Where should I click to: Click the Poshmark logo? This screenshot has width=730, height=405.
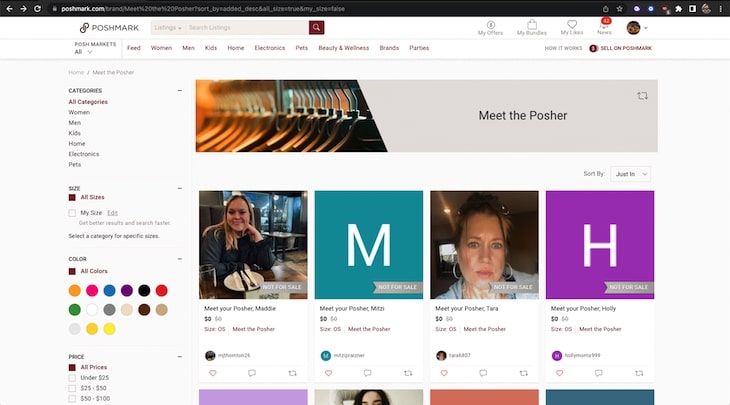point(109,28)
